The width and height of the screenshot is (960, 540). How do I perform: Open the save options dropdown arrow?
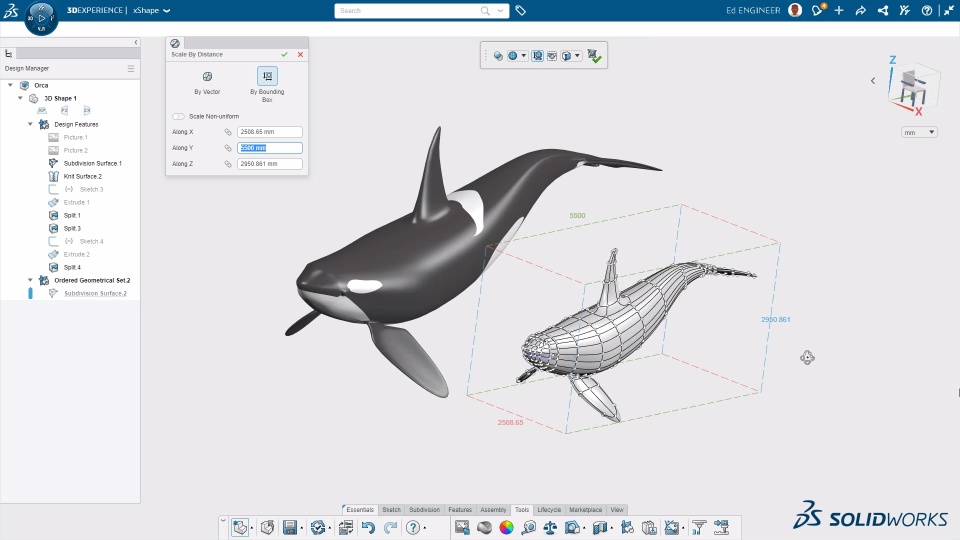[x=301, y=528]
